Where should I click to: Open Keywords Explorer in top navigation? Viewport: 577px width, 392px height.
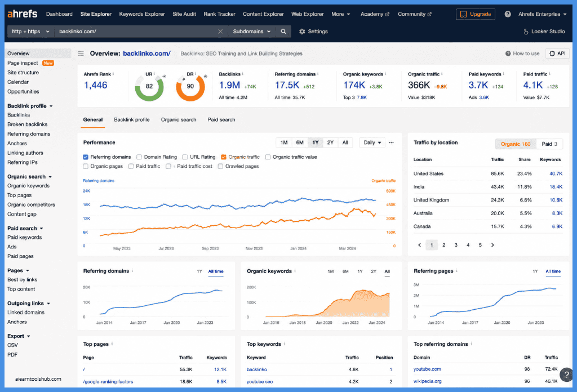[x=142, y=14]
